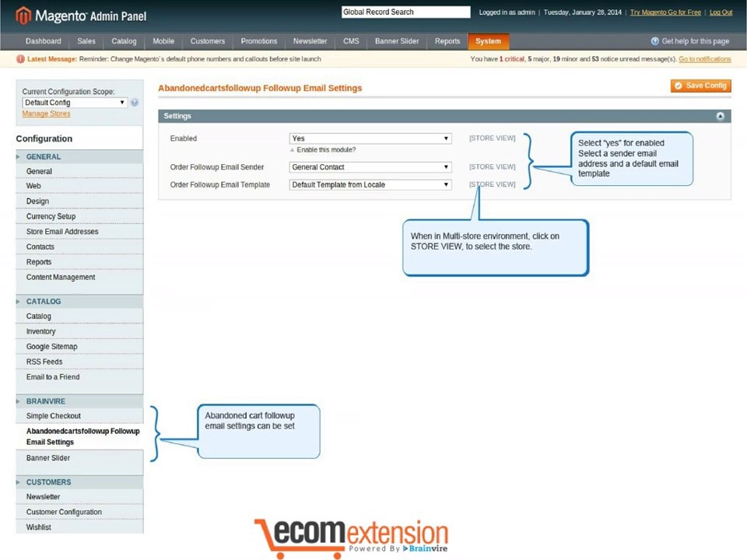The image size is (747, 560).
Task: Click Get help for this page link
Action: click(695, 41)
